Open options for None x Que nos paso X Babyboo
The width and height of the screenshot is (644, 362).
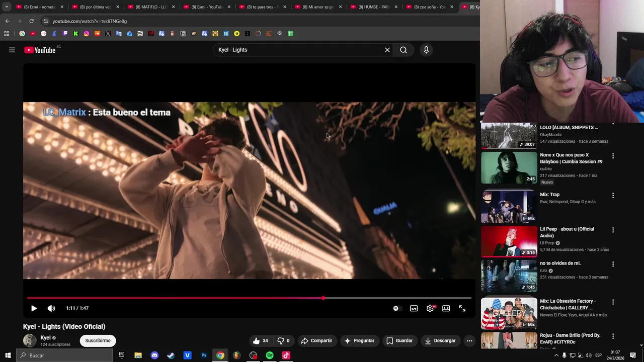[x=613, y=156]
